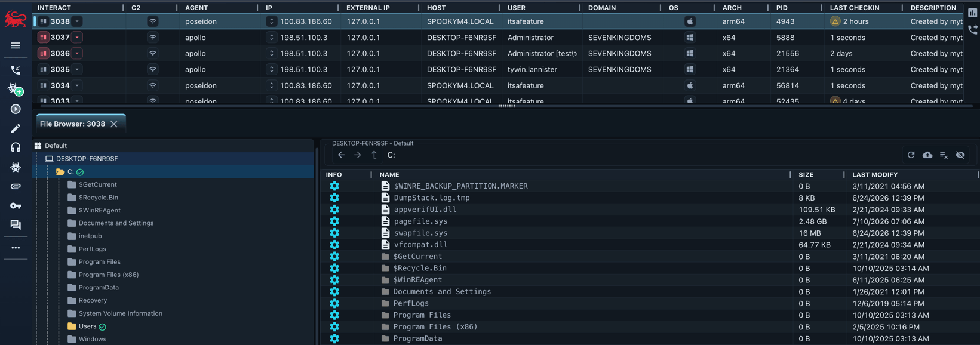Click create payload biohazard plus icon

pos(16,90)
